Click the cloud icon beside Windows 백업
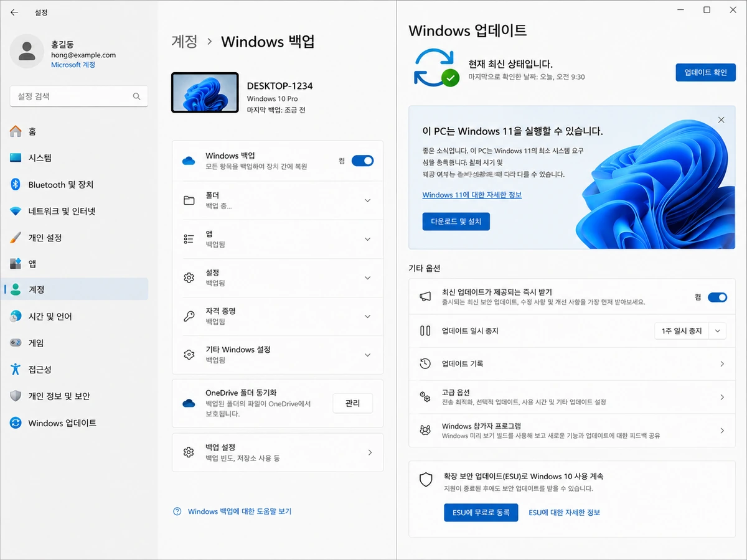The height and width of the screenshot is (560, 747). [x=189, y=161]
